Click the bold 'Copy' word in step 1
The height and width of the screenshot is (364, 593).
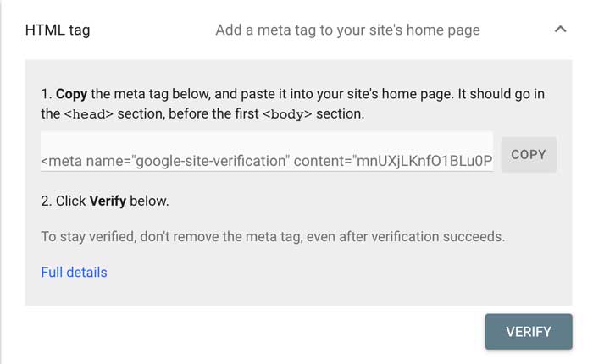click(71, 92)
